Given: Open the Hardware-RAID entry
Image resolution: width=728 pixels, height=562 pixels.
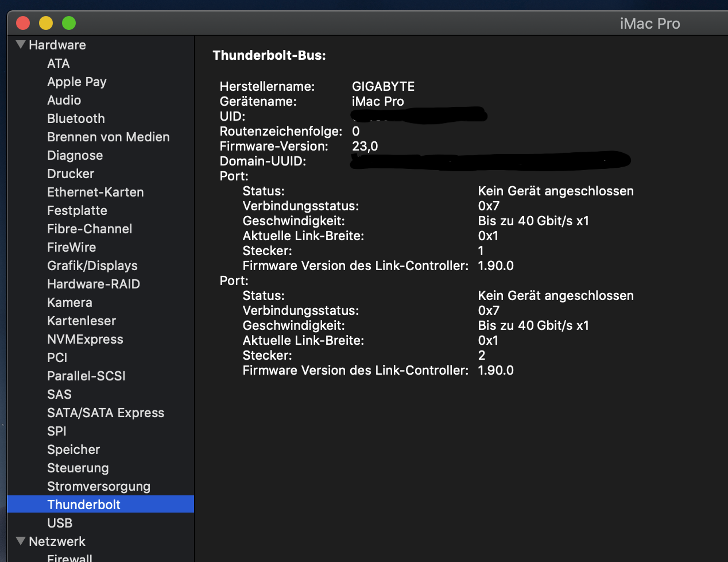Looking at the screenshot, I should coord(94,284).
